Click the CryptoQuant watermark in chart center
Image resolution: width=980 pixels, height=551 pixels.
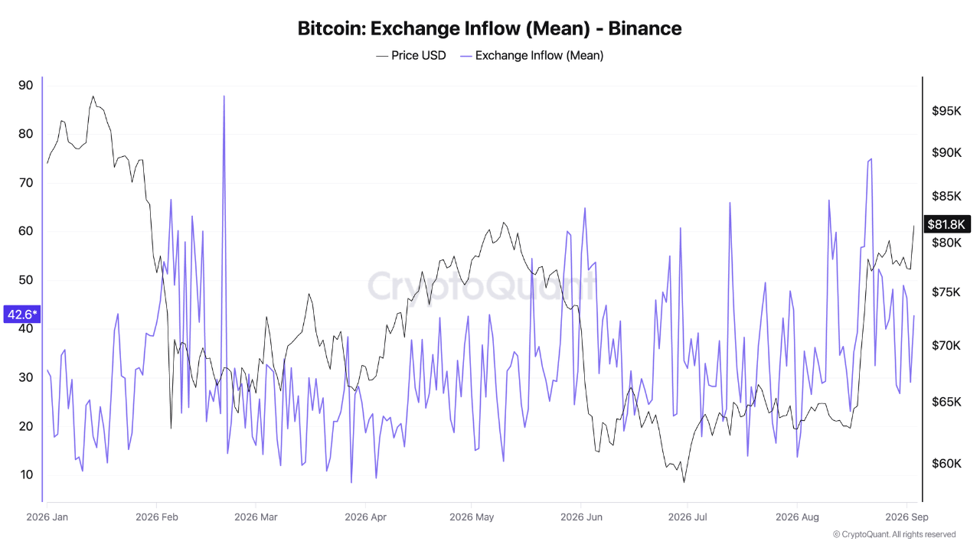point(482,286)
